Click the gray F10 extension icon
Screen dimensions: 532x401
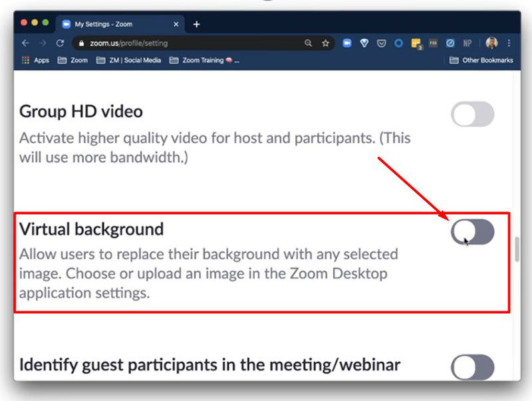434,43
